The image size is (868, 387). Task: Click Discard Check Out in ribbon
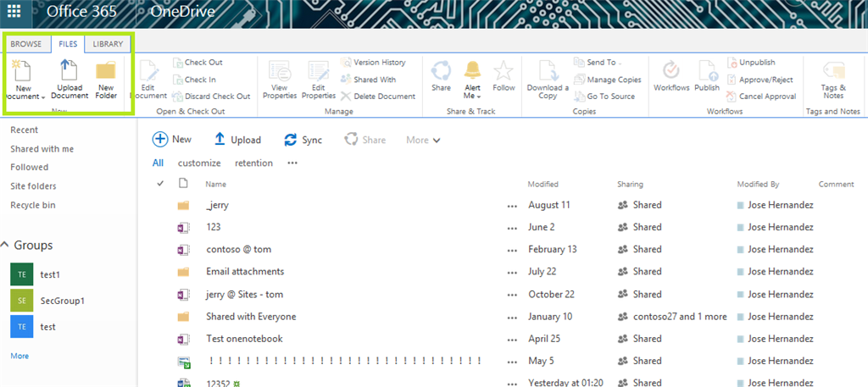[211, 97]
